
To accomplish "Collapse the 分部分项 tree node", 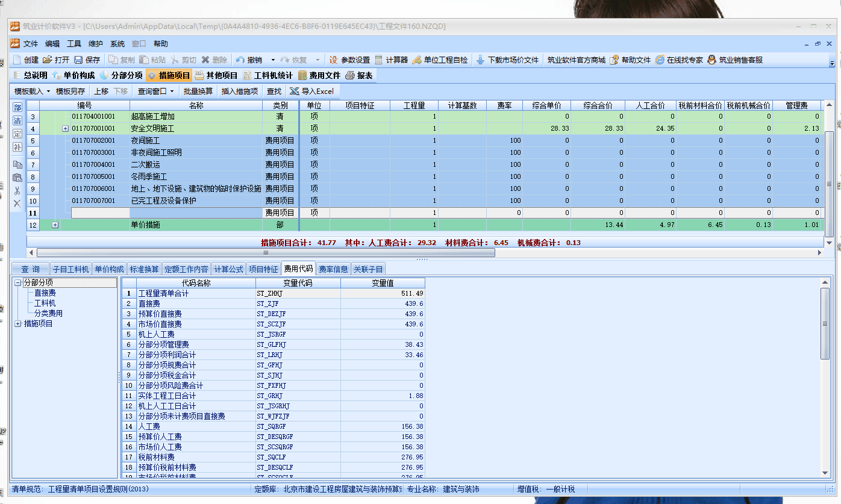I will [x=18, y=282].
